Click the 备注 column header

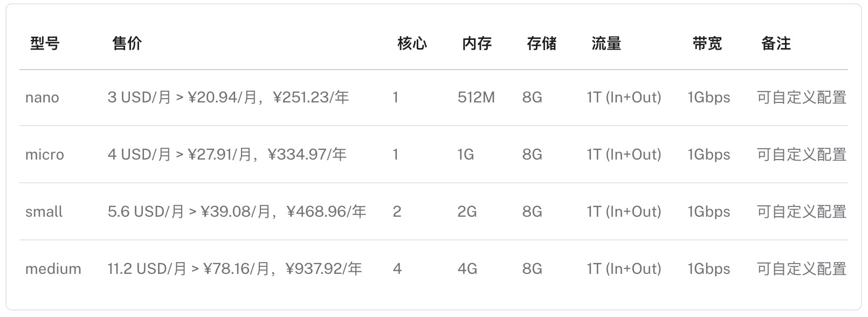point(776,44)
